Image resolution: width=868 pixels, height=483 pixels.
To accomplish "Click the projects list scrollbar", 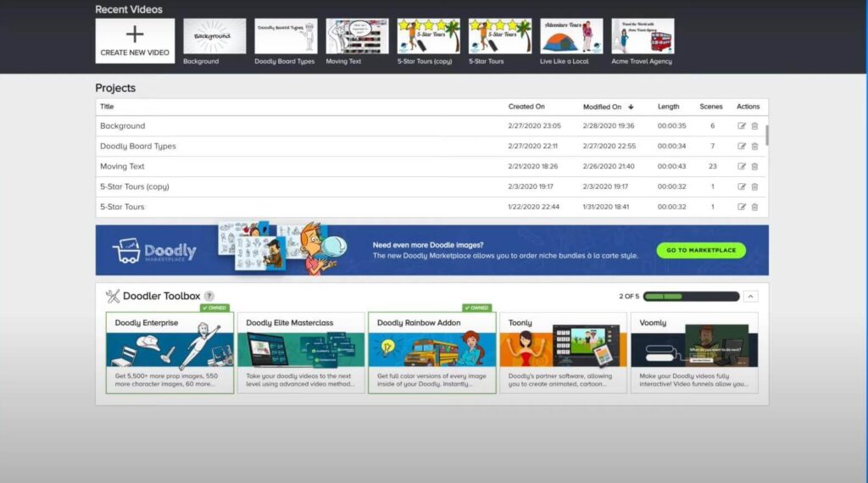I will (766, 136).
